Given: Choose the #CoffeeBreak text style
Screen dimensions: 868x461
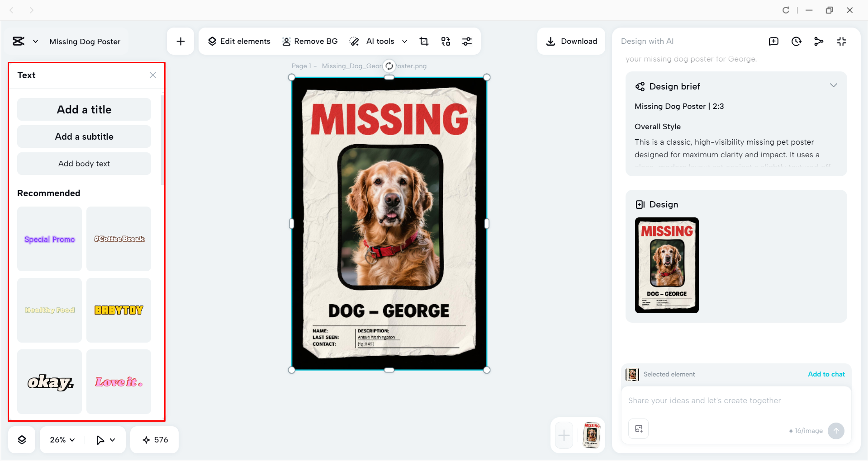Looking at the screenshot, I should click(119, 239).
